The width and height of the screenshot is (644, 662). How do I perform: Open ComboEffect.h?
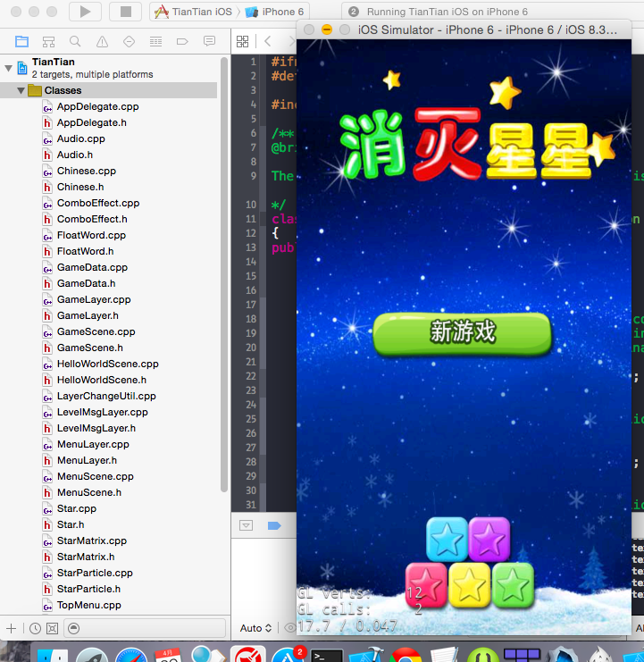pos(92,219)
